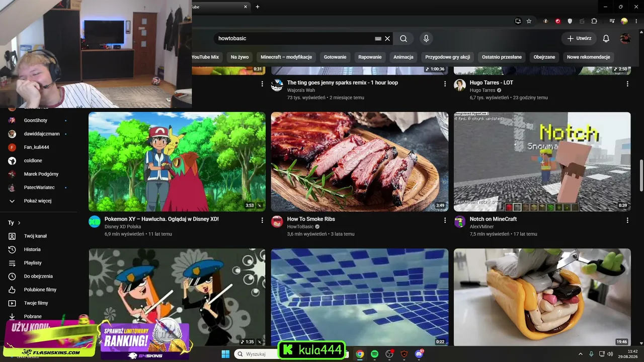Open the Disney XD Polska channel avatar

(95, 222)
